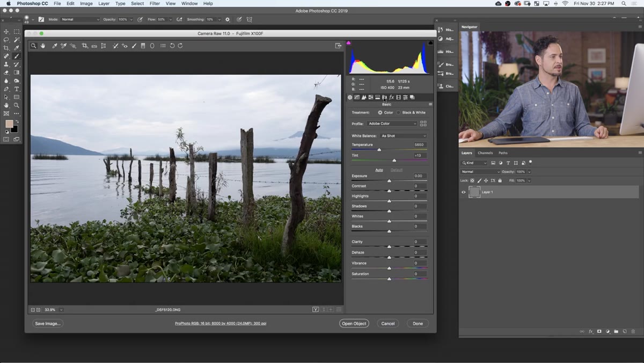Viewport: 644px width, 363px height.
Task: Rotate image clockwise in Camera Raw
Action: 180,46
